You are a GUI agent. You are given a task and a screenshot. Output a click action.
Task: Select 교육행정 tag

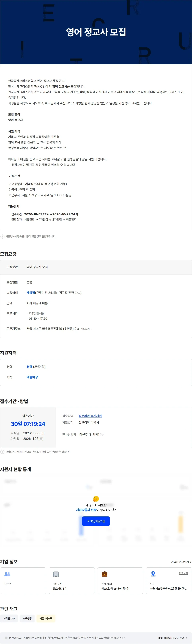[27, 618]
